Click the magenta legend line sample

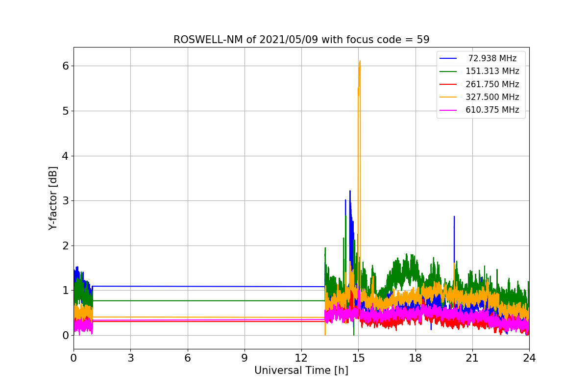(448, 110)
